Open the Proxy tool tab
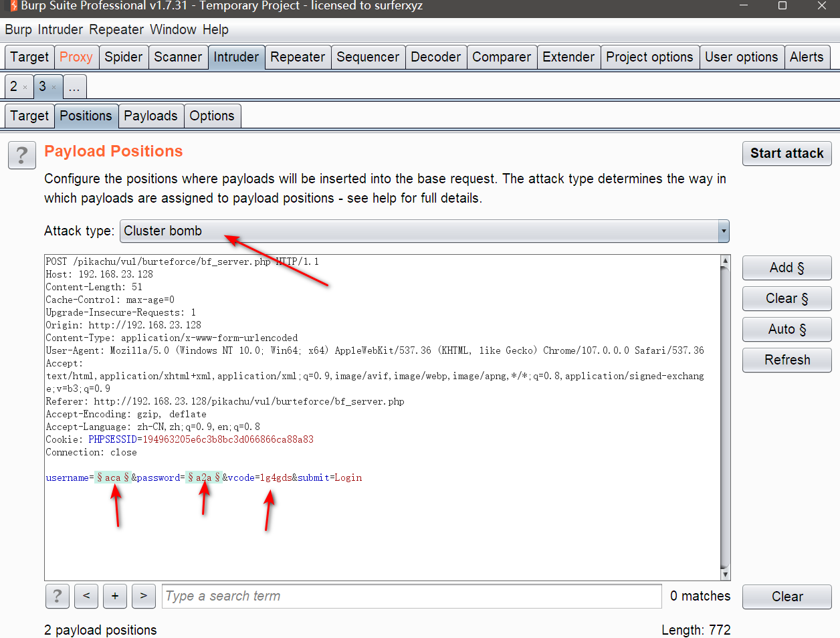Viewport: 840px width, 638px height. click(x=76, y=57)
